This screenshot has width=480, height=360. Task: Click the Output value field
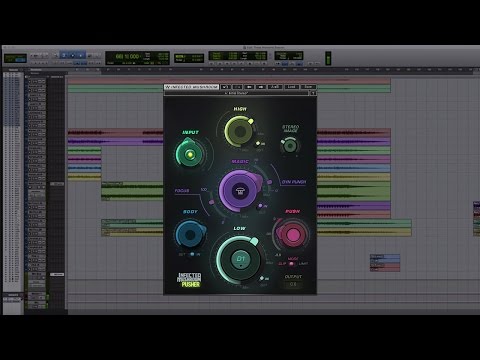click(293, 284)
